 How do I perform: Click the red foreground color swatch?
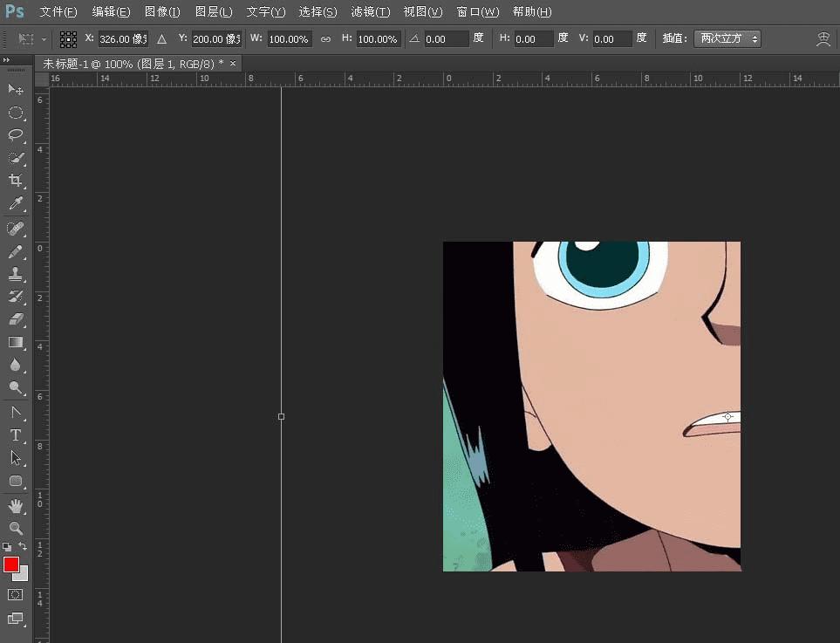11,564
